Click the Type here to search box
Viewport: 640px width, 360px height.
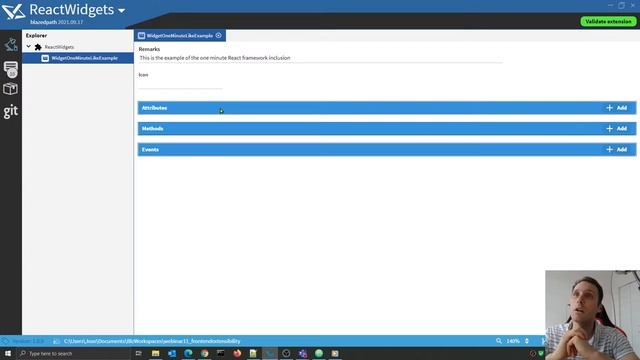73,353
